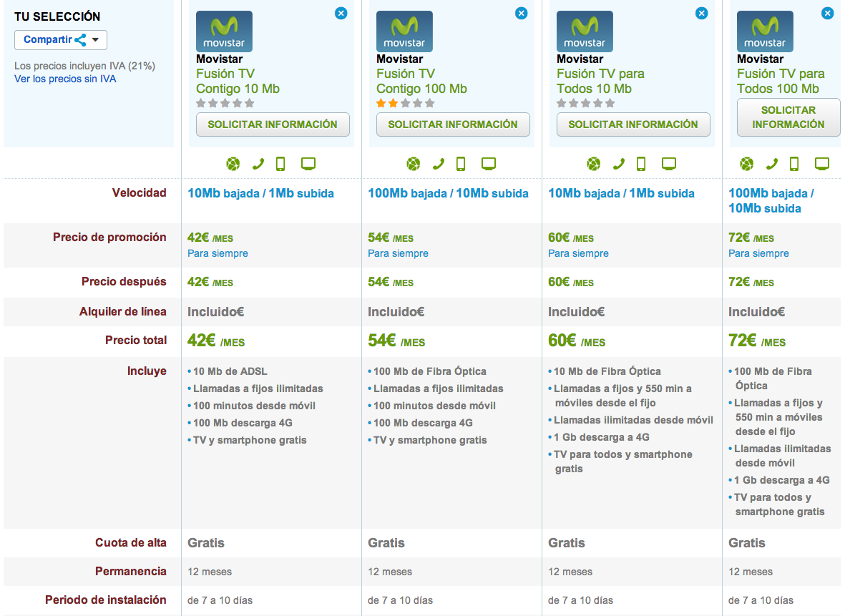Viewport: 845px width, 616px height.
Task: Close the Fusión TV para Todos 10 Mb column
Action: click(x=701, y=13)
